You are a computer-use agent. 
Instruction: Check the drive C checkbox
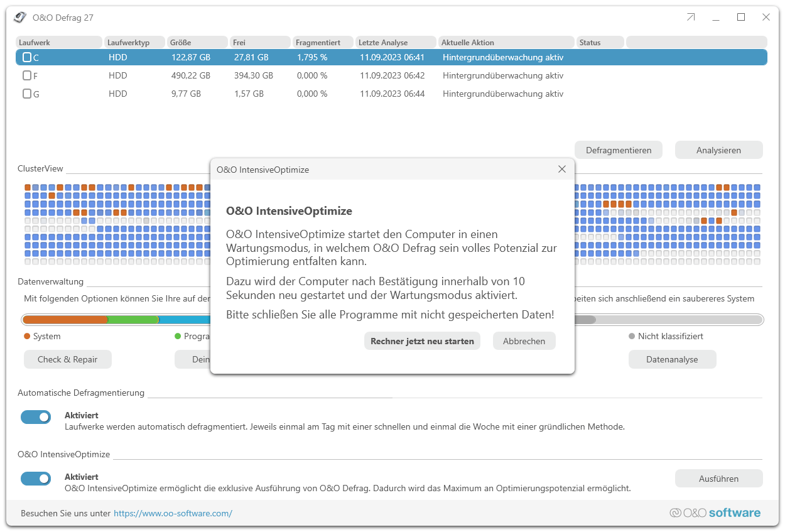pyautogui.click(x=27, y=57)
